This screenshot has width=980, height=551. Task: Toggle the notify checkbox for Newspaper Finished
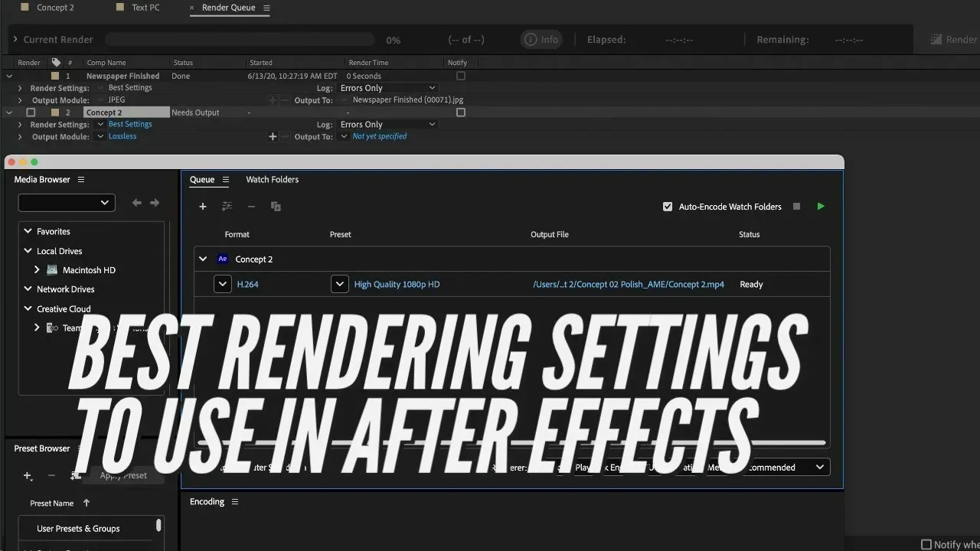click(461, 76)
